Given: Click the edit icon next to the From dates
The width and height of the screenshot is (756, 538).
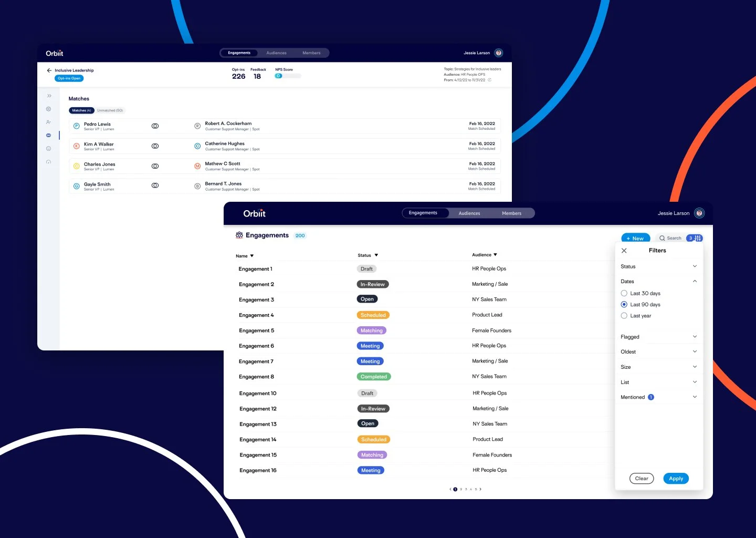Looking at the screenshot, I should 489,80.
